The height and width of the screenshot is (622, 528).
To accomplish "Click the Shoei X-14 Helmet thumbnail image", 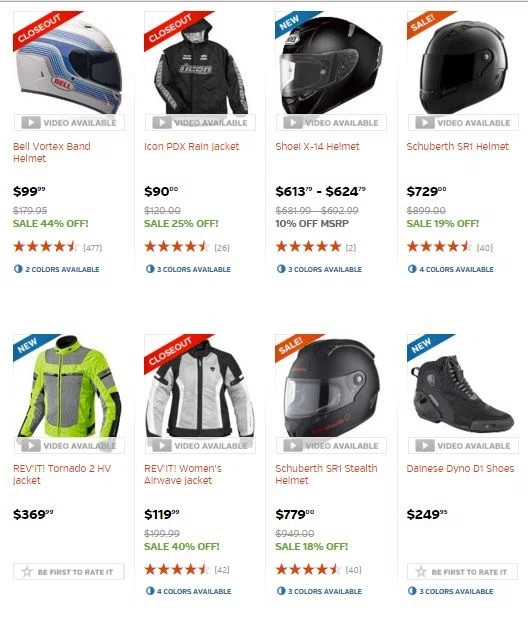I will (x=331, y=63).
